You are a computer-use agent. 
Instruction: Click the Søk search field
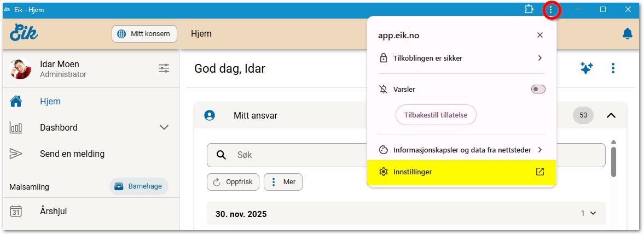click(405, 155)
